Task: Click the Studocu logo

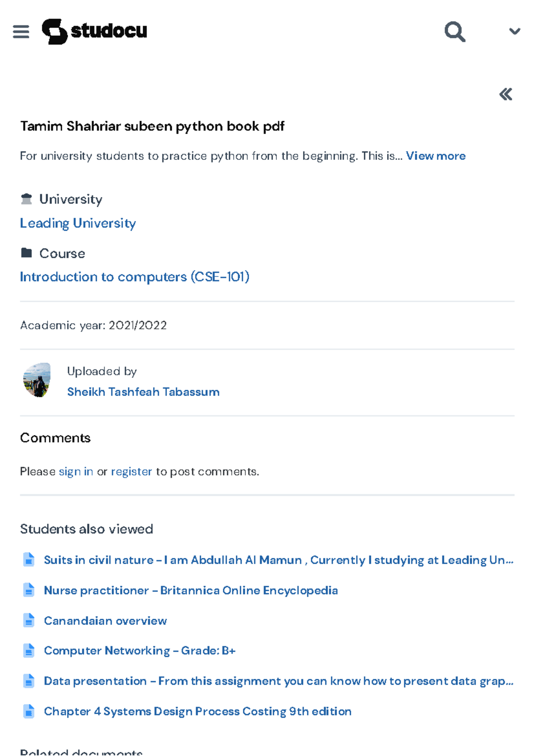Action: 94,31
